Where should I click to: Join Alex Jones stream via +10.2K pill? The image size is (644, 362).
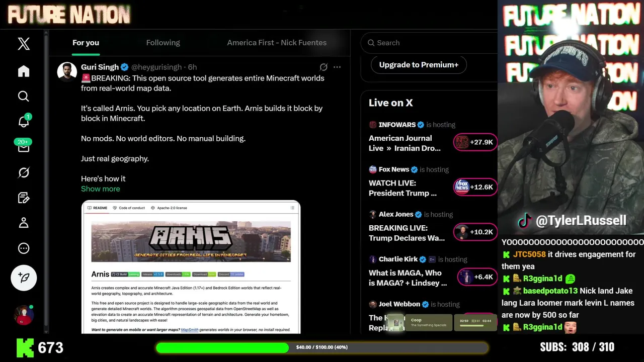(x=475, y=232)
